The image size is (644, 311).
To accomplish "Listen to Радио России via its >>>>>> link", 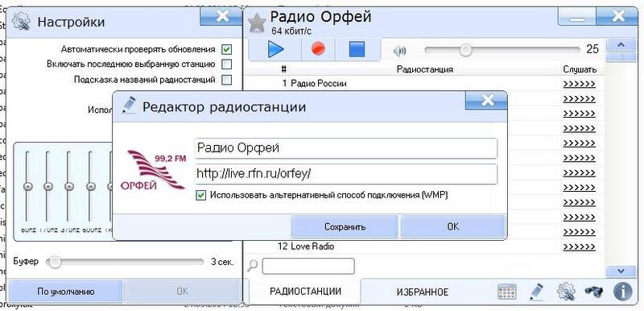I will 579,84.
